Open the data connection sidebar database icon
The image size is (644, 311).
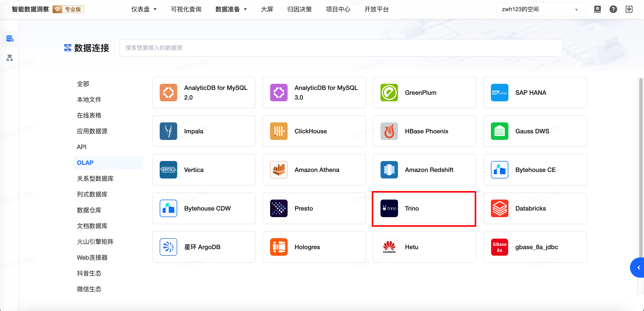(10, 39)
